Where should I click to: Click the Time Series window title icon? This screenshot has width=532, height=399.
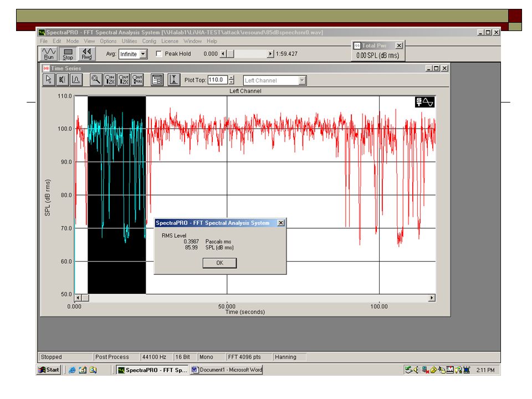46,68
